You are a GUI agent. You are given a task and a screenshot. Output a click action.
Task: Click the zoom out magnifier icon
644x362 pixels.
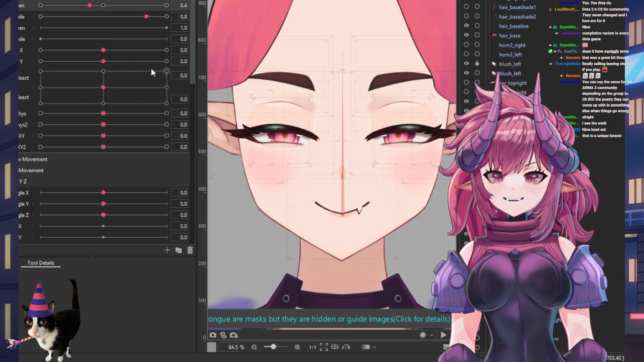[x=254, y=347]
